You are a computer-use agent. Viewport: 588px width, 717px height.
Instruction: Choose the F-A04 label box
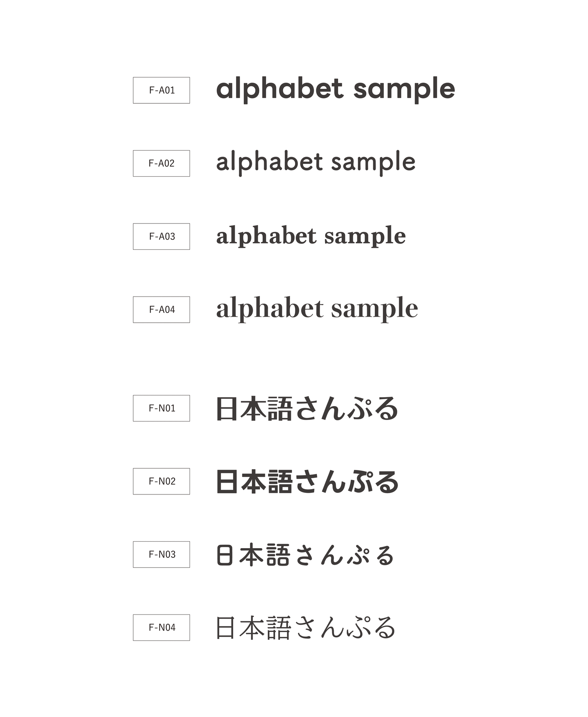coord(161,310)
